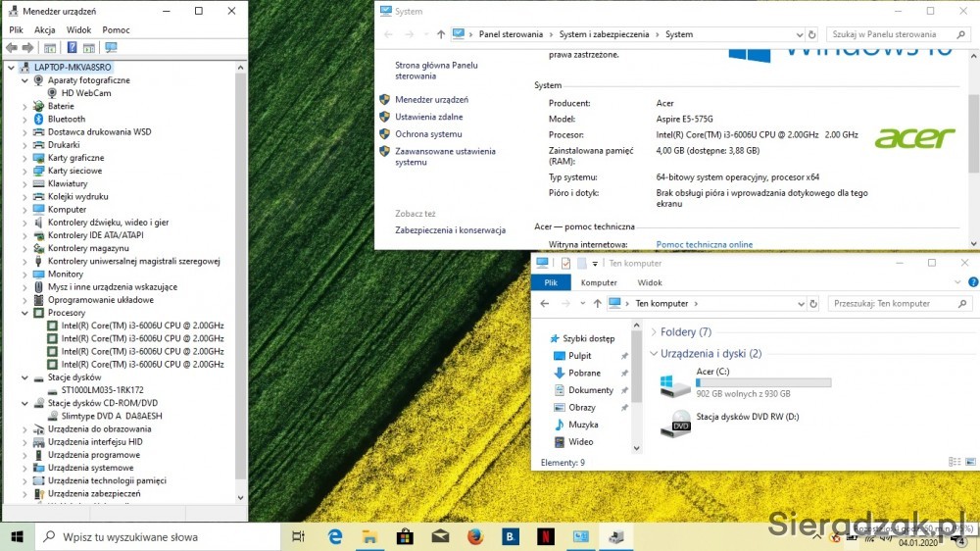The image size is (980, 551).
Task: Click the Plik tab in Ten komputer
Action: click(551, 282)
